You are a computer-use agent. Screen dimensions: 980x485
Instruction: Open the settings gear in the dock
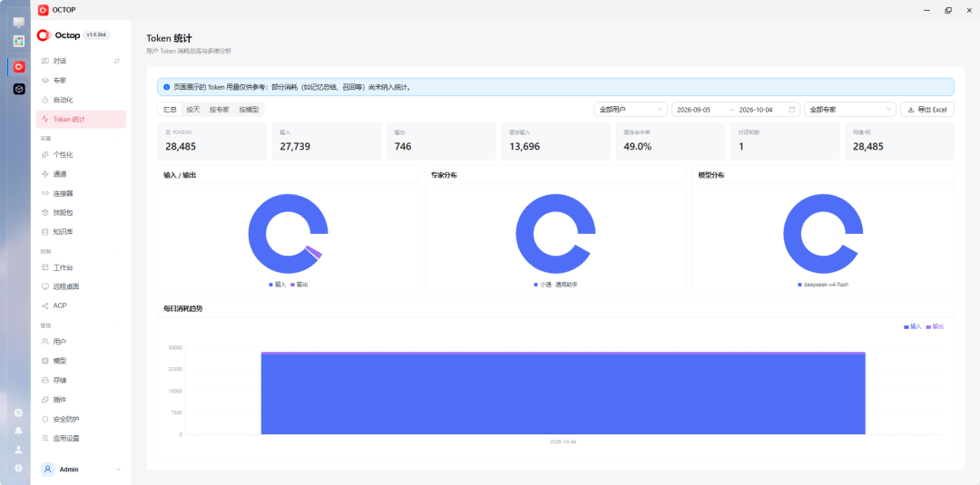(19, 468)
